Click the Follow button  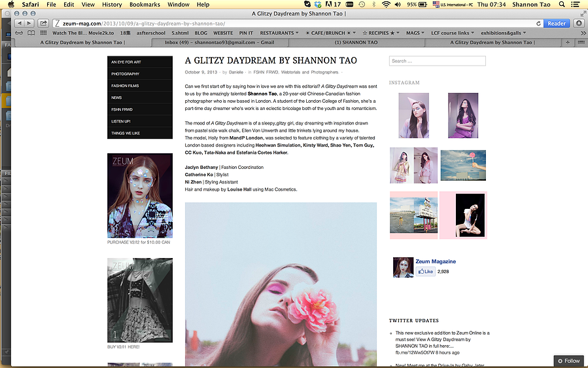pos(568,361)
